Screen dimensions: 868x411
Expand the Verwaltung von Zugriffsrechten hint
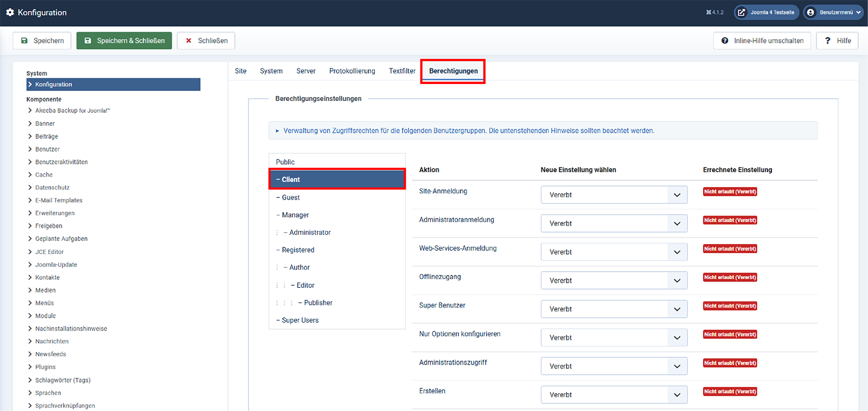tap(277, 131)
